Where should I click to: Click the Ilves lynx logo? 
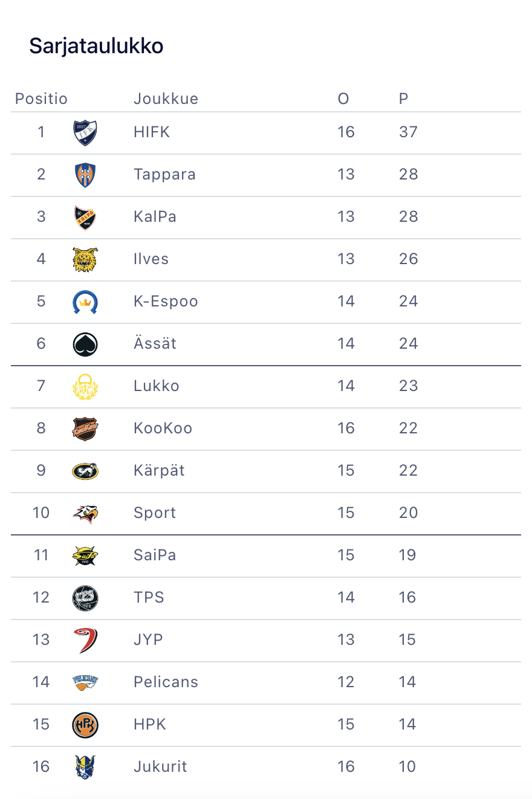[x=85, y=260]
